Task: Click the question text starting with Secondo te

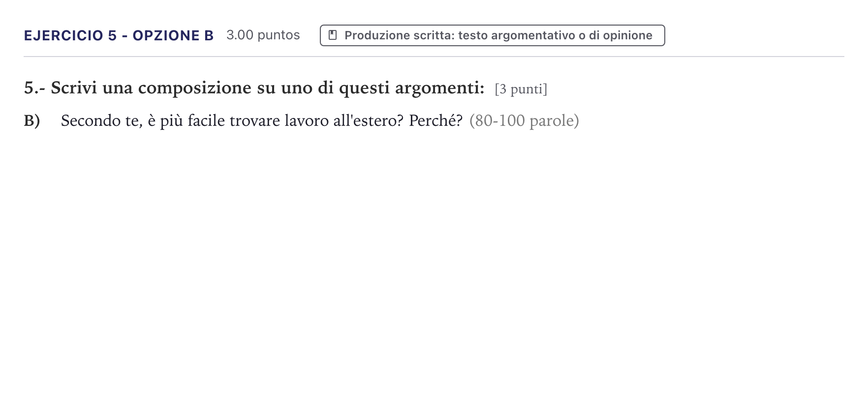Action: point(262,120)
